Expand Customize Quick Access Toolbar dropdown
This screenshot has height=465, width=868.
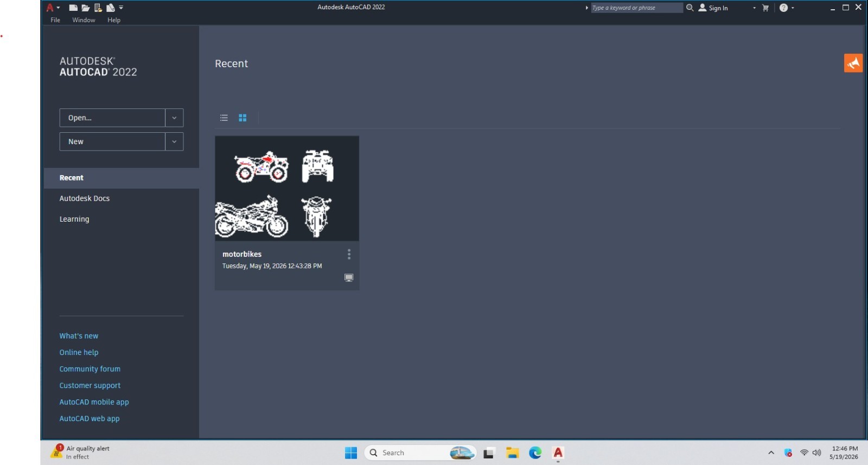pyautogui.click(x=121, y=8)
